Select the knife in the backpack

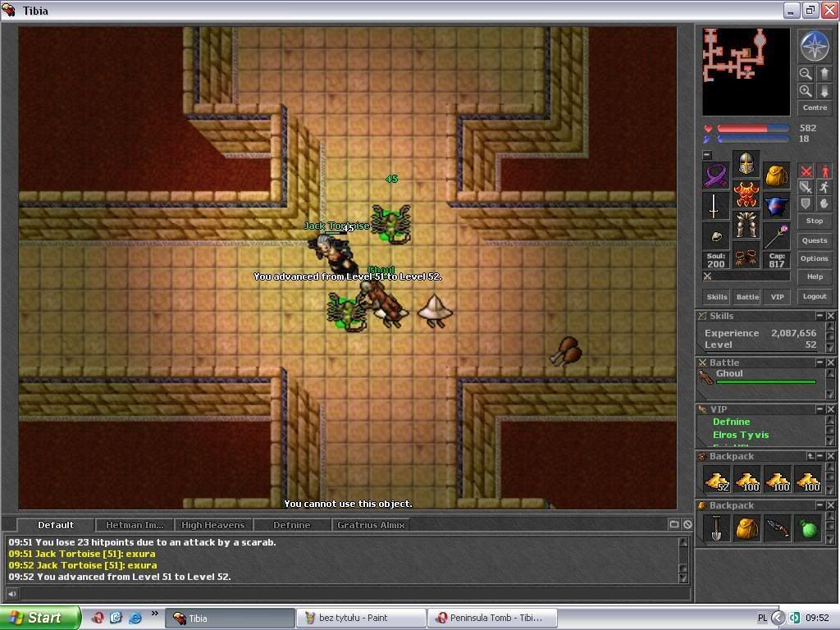coord(778,528)
